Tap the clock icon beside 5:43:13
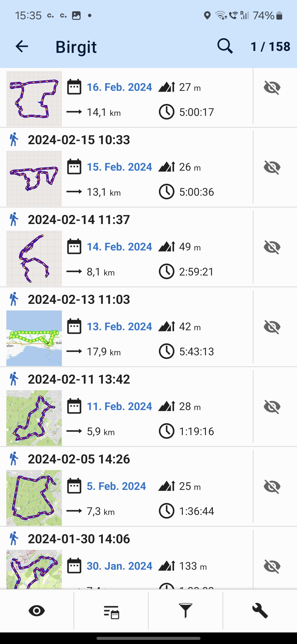297x644 pixels. click(167, 351)
